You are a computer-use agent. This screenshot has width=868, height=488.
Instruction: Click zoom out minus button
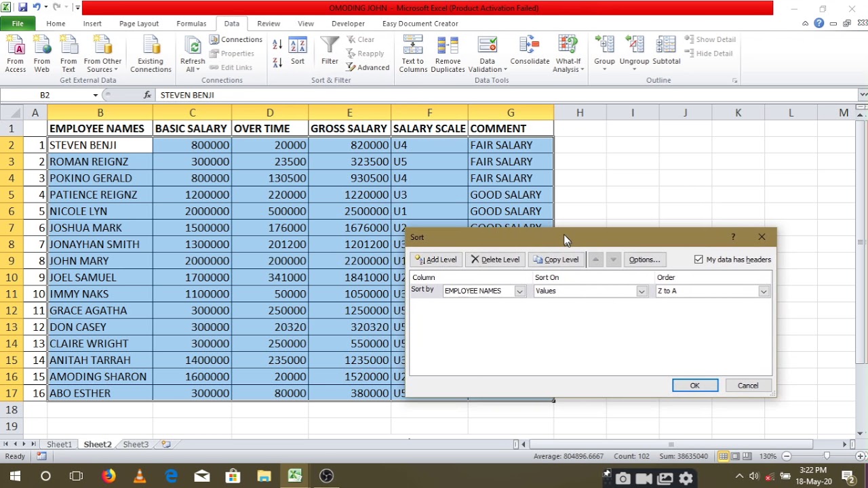click(x=787, y=456)
